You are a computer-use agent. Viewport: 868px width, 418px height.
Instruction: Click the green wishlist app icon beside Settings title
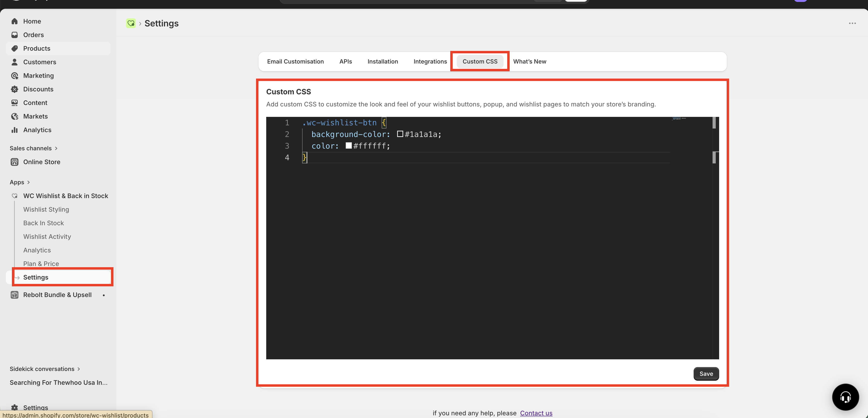point(131,23)
